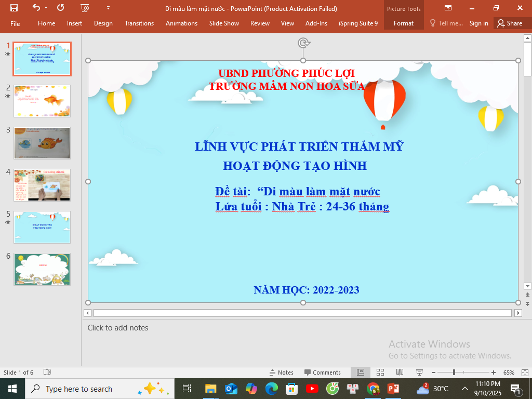Click the zoom slider handle
The width and height of the screenshot is (532, 399).
click(454, 373)
